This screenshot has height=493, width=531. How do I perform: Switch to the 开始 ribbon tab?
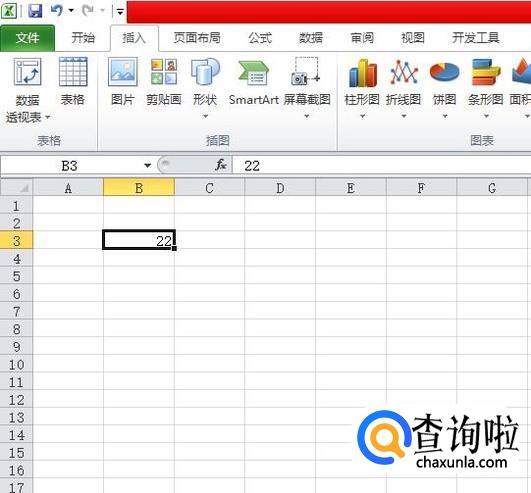pos(83,38)
